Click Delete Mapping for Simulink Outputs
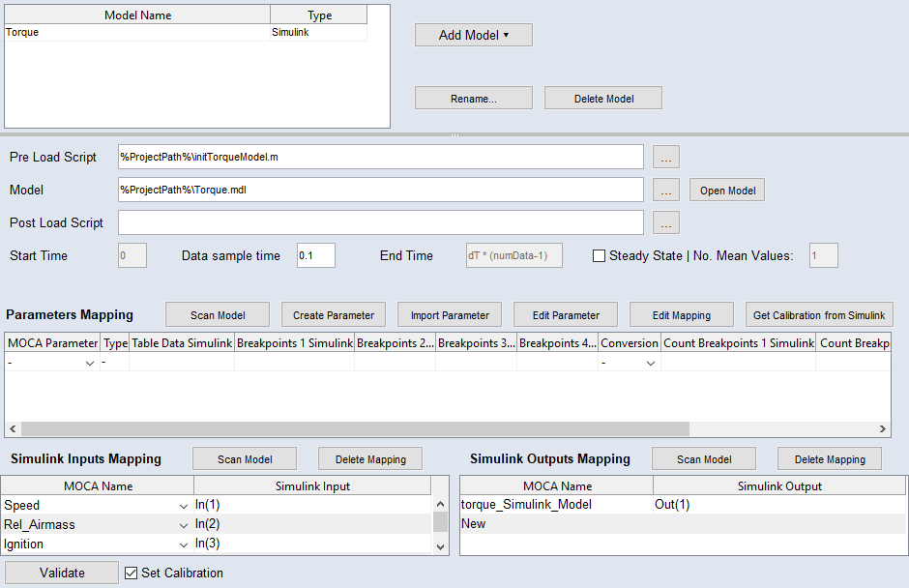The image size is (909, 588). click(830, 459)
